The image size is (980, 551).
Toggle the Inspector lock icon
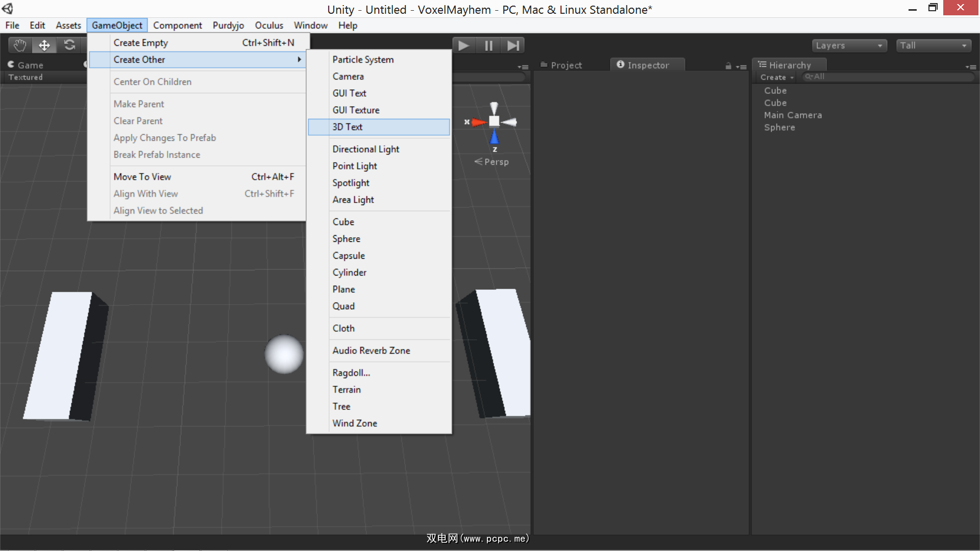pos(728,66)
